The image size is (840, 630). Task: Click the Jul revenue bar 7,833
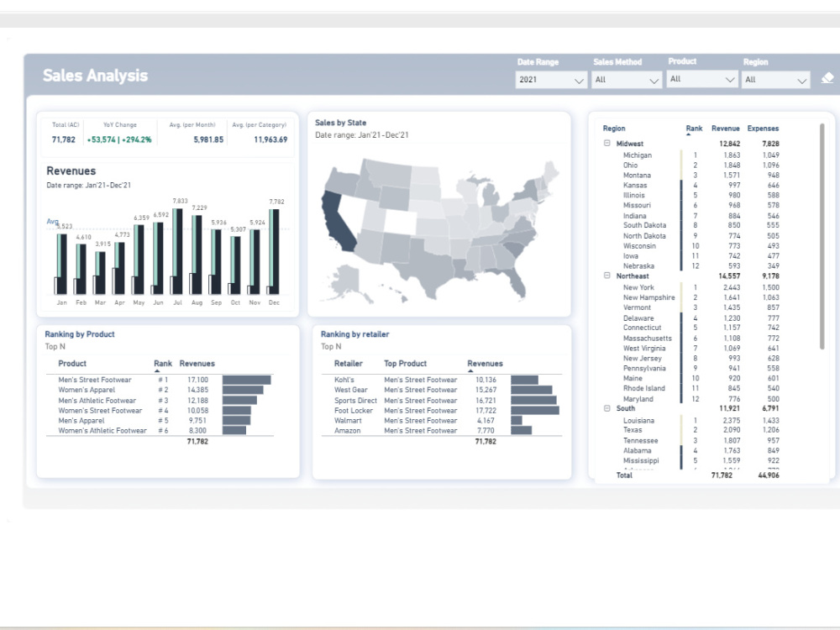(x=177, y=251)
